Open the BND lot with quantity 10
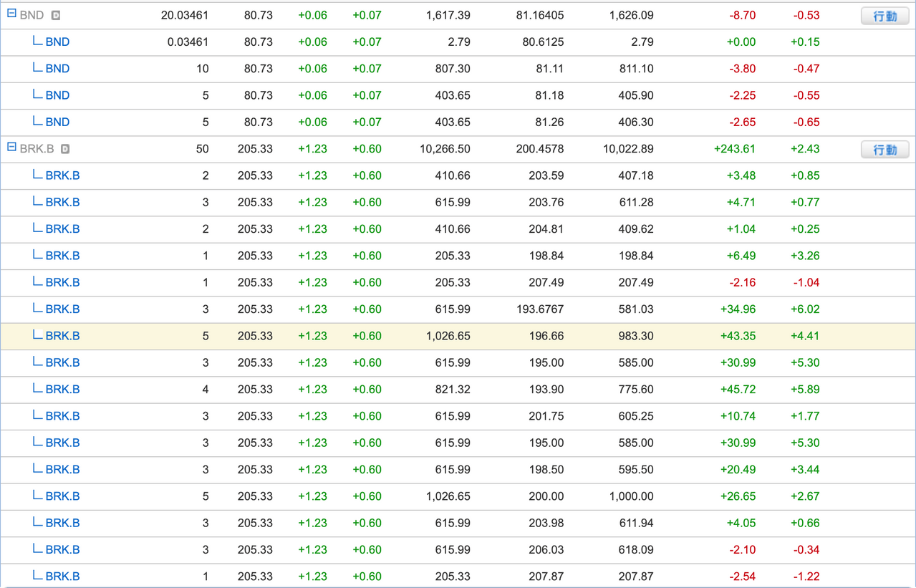 click(x=57, y=69)
